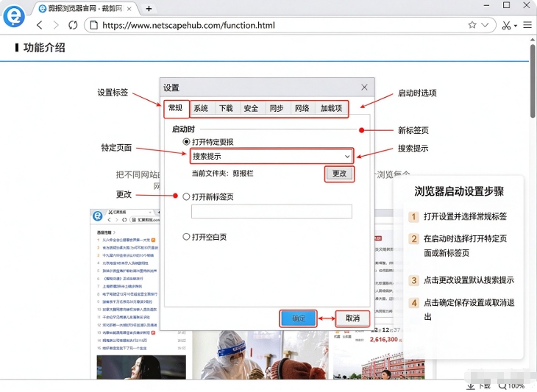Viewport: 537px width, 392px height.
Task: Click the logo in the embedded screenshot
Action: click(98, 216)
